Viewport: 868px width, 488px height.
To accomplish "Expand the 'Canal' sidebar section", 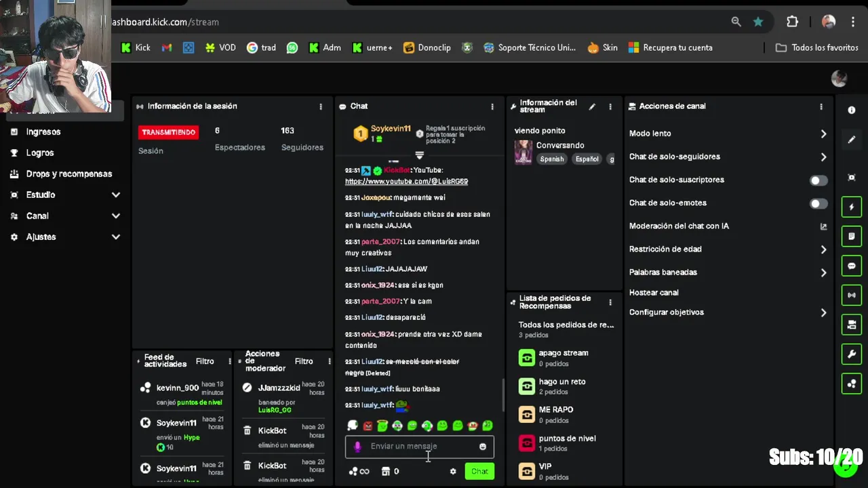I will click(115, 216).
